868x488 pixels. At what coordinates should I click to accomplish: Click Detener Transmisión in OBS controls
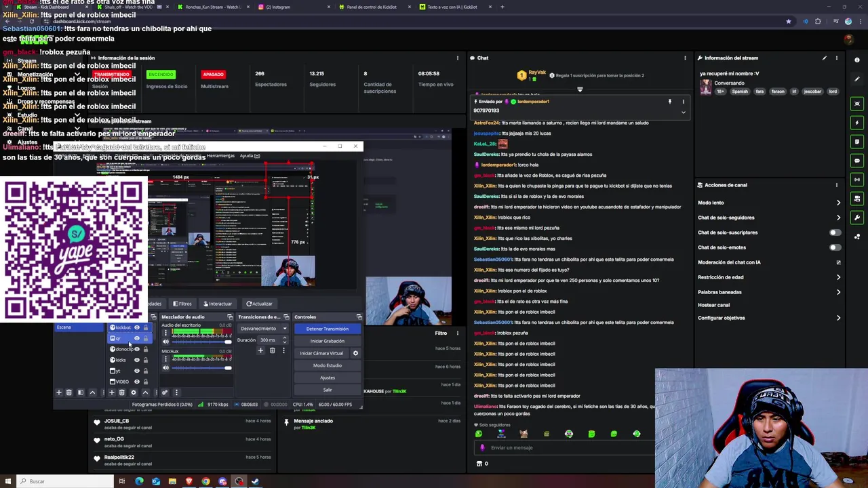(x=328, y=329)
